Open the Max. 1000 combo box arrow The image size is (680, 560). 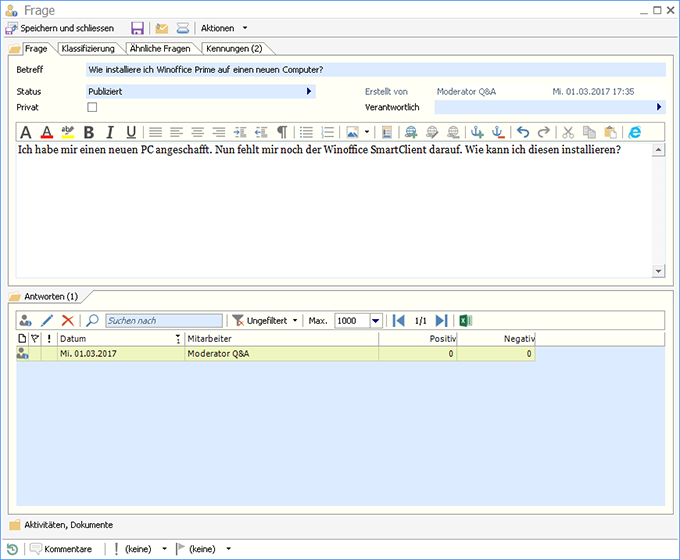pyautogui.click(x=376, y=321)
